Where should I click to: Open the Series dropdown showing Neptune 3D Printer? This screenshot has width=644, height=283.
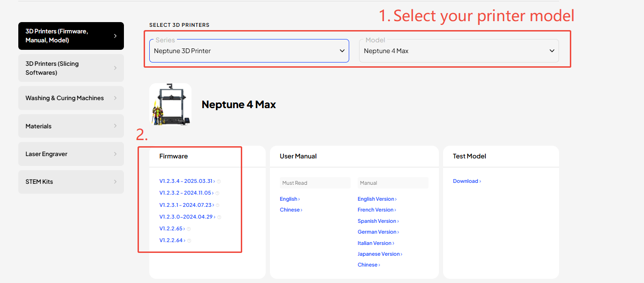tap(249, 51)
